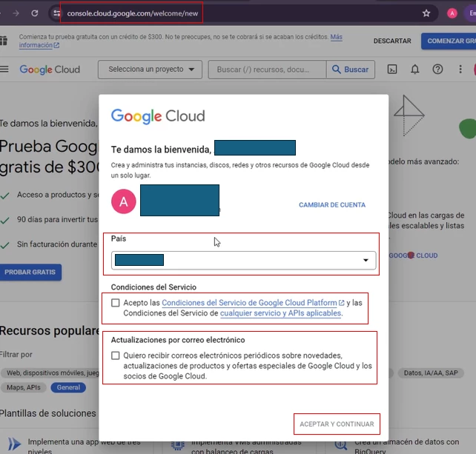Click the pink profile avatar in browser toolbar

coord(452,13)
